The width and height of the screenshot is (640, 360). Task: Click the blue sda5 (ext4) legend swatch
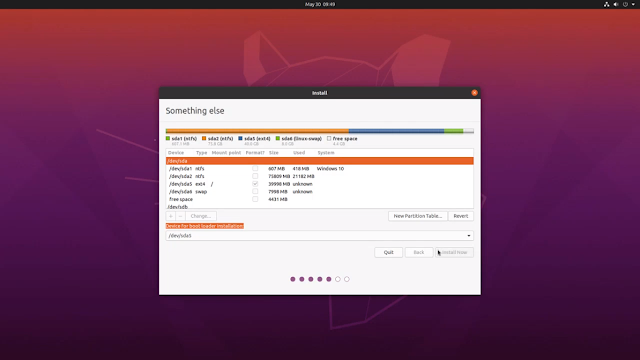pyautogui.click(x=240, y=139)
